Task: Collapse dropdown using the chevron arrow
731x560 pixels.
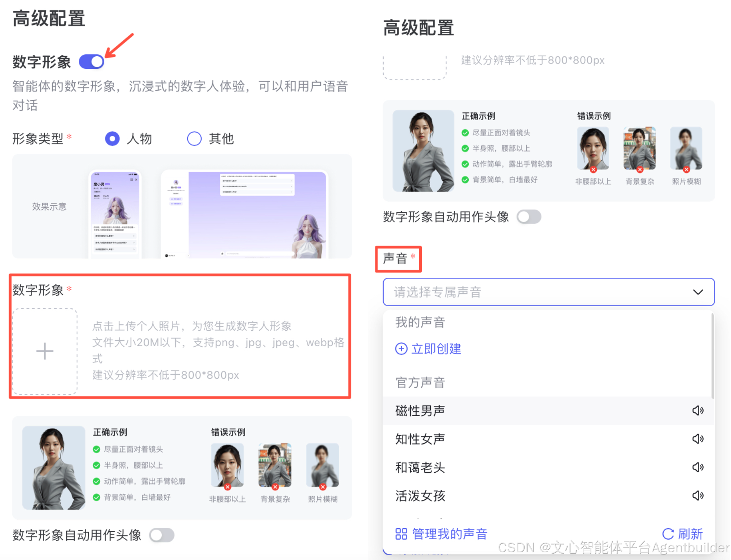Action: click(x=698, y=292)
